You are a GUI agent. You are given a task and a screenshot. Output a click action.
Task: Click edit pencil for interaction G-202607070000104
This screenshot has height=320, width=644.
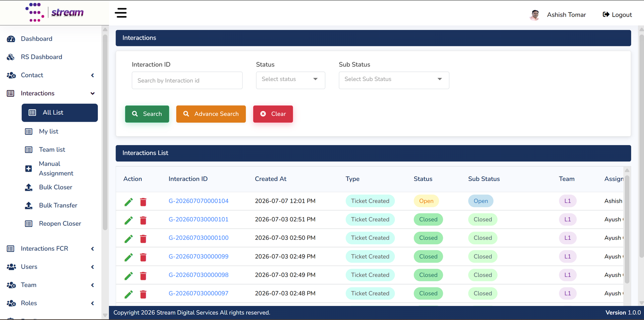click(x=129, y=202)
